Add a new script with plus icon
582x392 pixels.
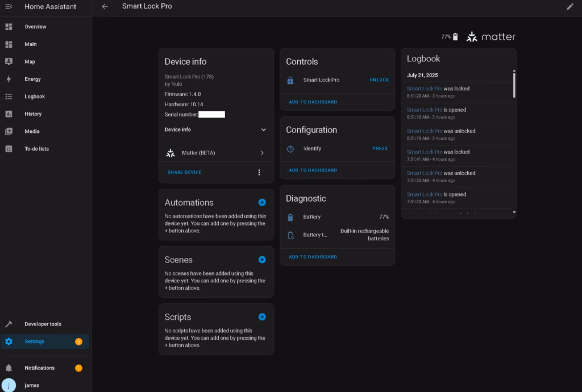click(262, 317)
